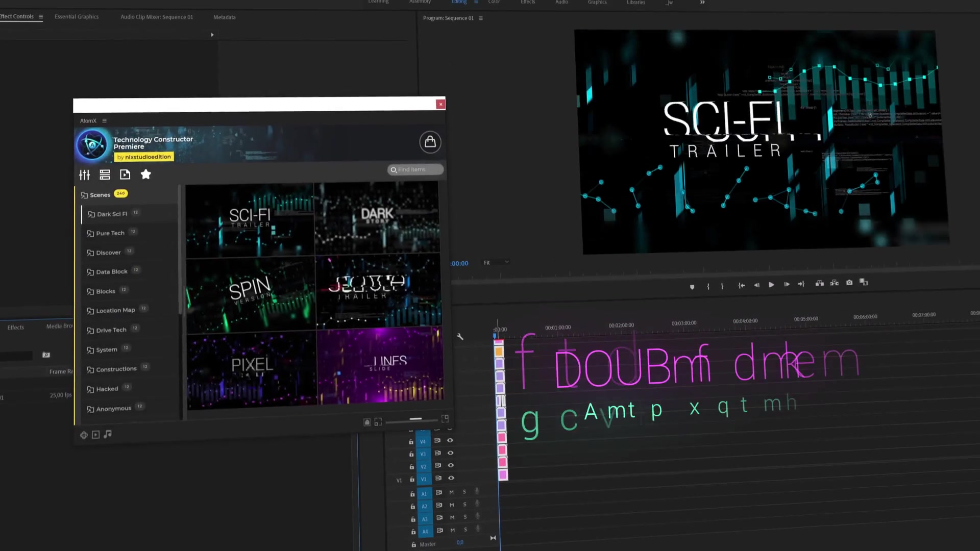The image size is (980, 551).
Task: Open the Location Map category
Action: (116, 310)
